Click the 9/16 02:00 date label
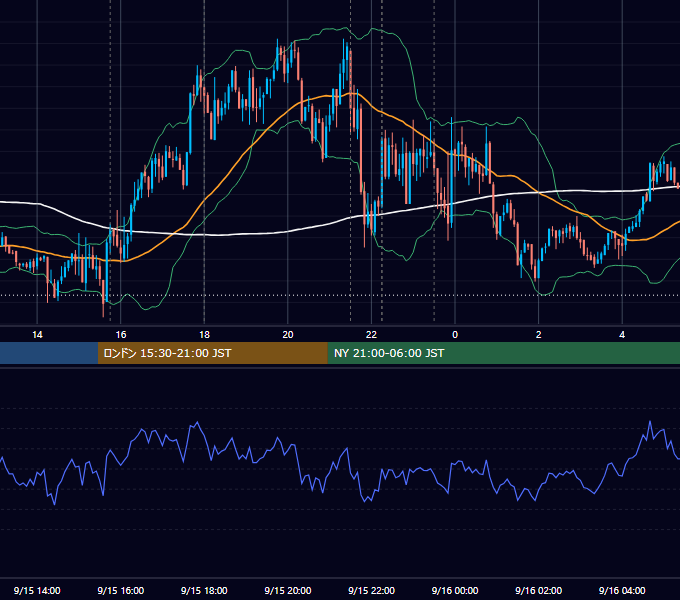 pos(539,590)
